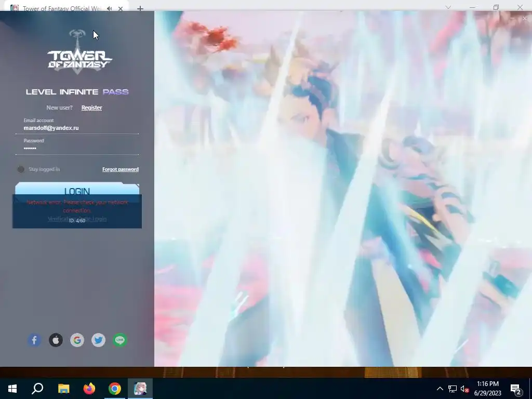Screen dimensions: 532x399
Task: Click the network error message text
Action: point(77,206)
